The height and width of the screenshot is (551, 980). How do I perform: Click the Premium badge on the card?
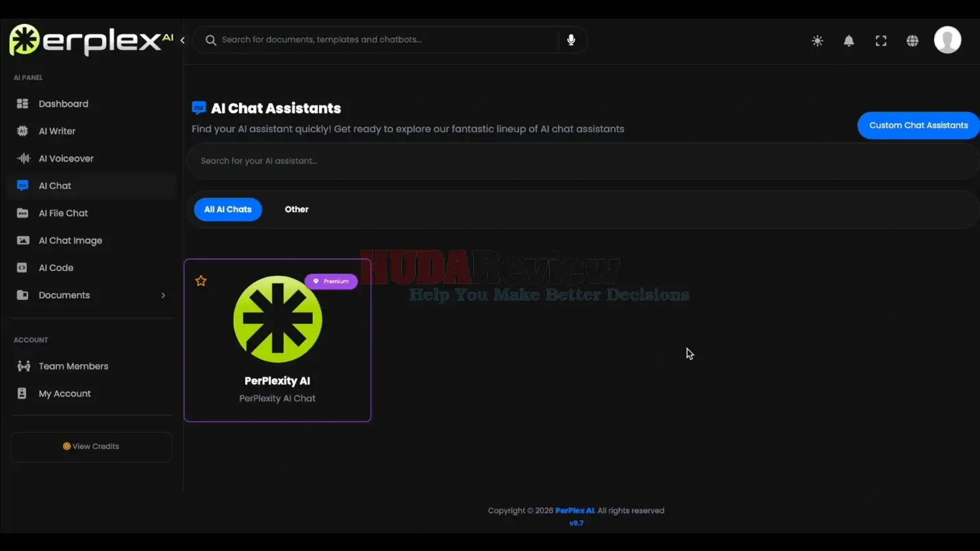331,281
